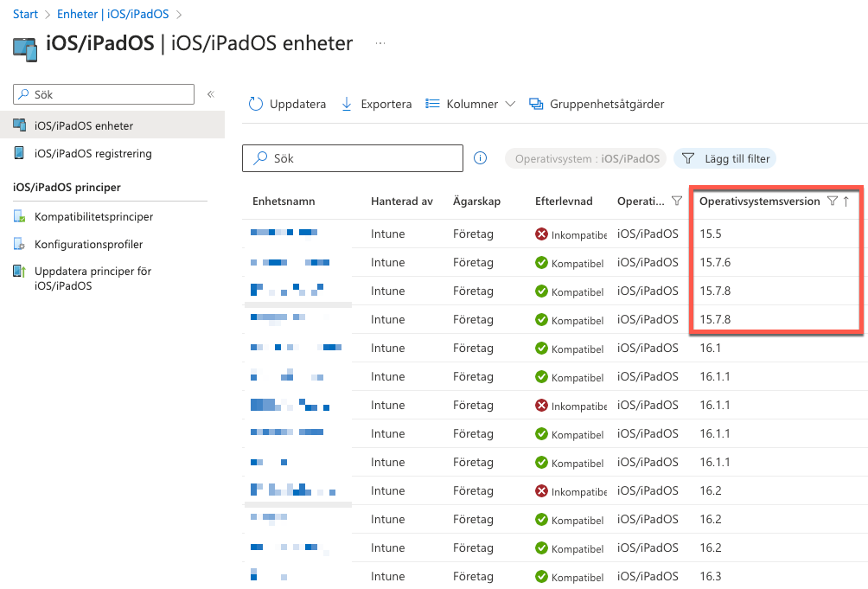The height and width of the screenshot is (589, 868).
Task: Click the Uppdatera refresh icon
Action: coord(256,104)
